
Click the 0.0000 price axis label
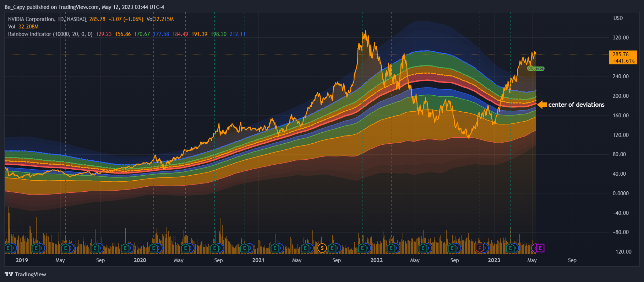pyautogui.click(x=621, y=193)
